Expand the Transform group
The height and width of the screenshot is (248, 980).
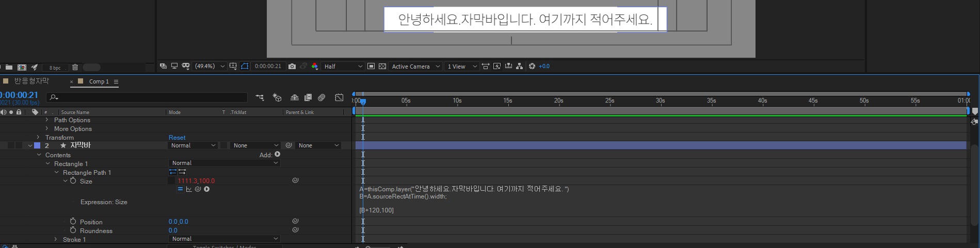coord(38,137)
